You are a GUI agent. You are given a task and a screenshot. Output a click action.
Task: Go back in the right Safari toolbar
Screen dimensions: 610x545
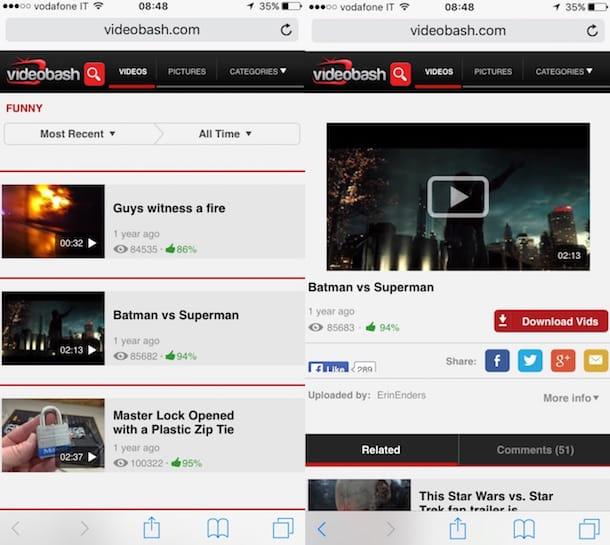[322, 529]
